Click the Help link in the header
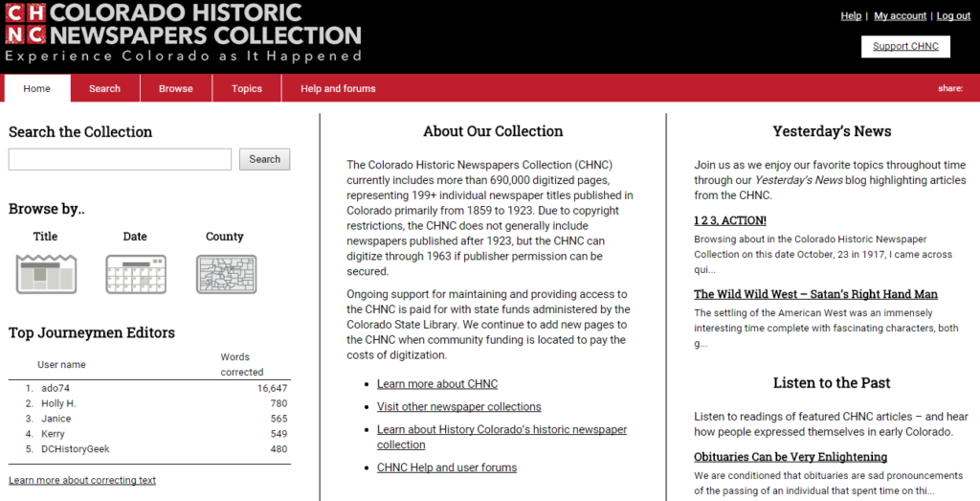This screenshot has width=980, height=501. point(851,16)
